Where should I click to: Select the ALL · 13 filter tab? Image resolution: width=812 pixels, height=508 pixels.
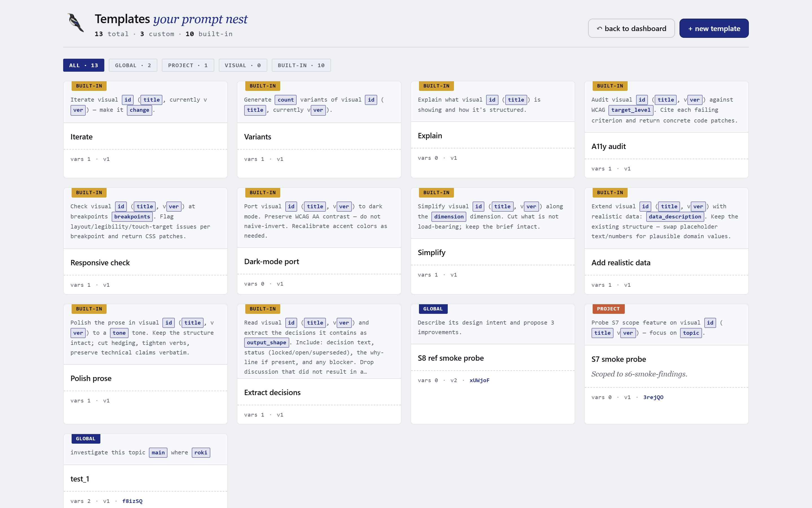[83, 65]
